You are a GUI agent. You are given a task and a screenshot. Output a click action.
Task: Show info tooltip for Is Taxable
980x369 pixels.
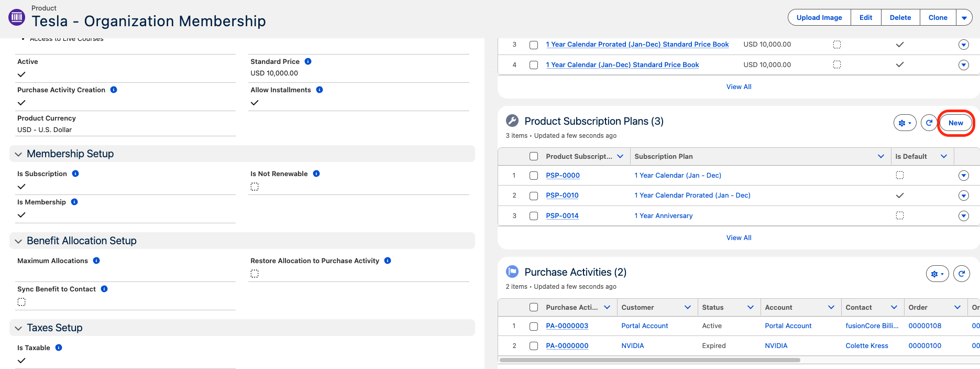coord(59,348)
